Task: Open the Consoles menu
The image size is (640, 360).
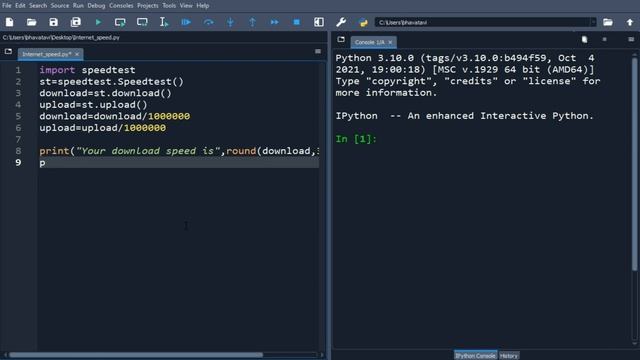Action: tap(121, 6)
